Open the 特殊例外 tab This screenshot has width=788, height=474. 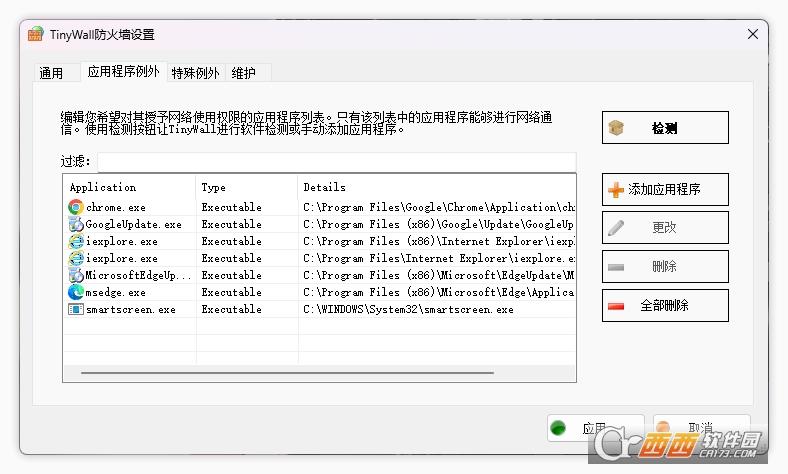(195, 73)
